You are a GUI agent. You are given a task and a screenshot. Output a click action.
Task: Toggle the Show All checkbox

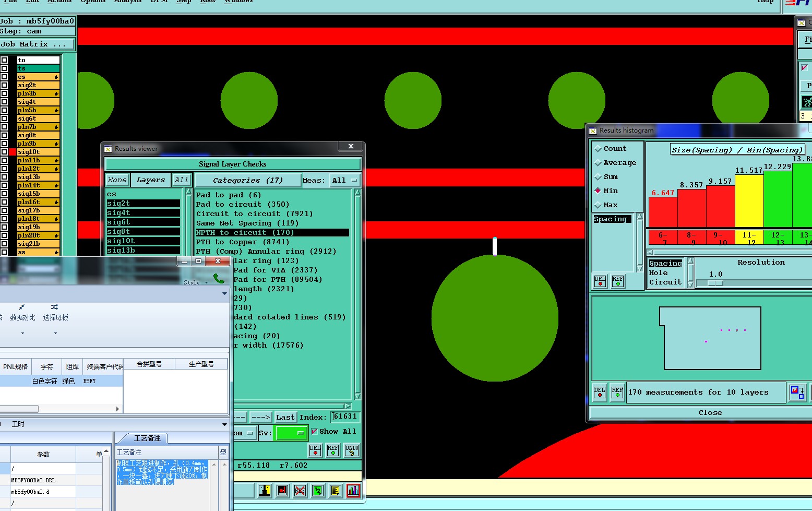[x=314, y=431]
